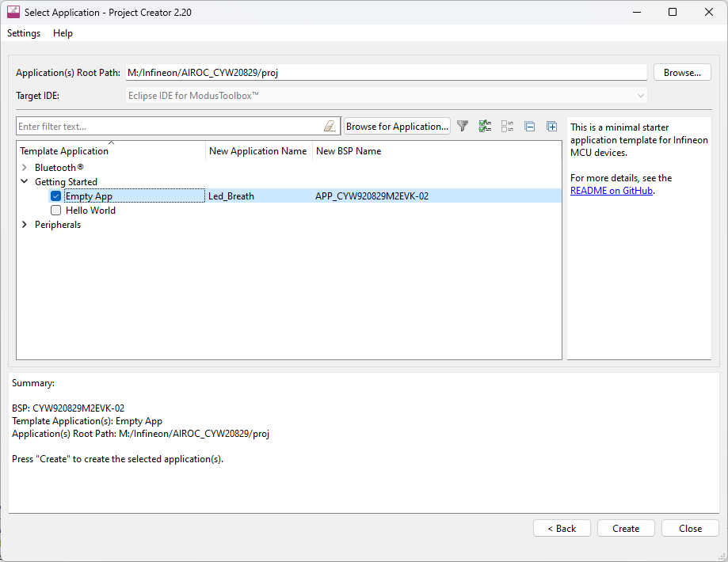
Task: Select the Bluetooth tree row label
Action: (x=59, y=168)
